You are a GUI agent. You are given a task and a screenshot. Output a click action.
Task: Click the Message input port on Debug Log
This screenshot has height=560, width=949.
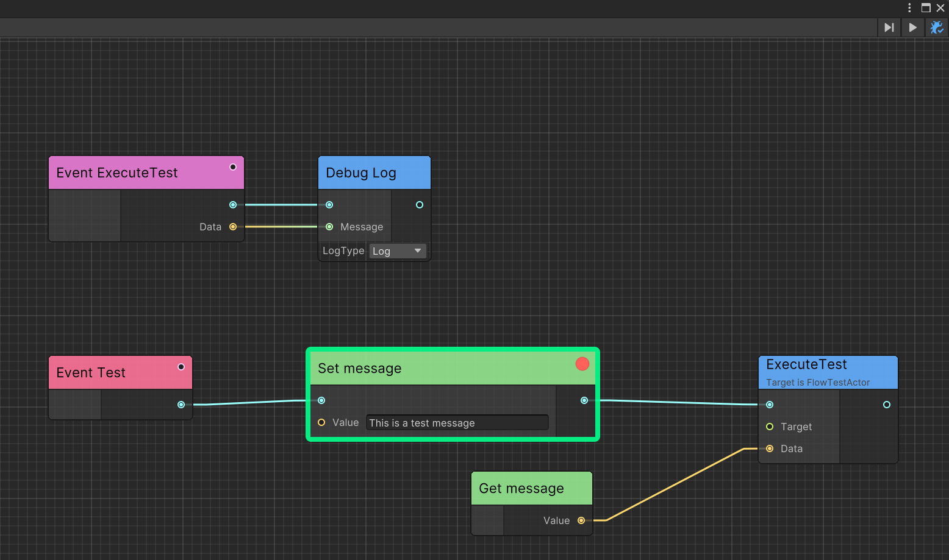coord(329,227)
